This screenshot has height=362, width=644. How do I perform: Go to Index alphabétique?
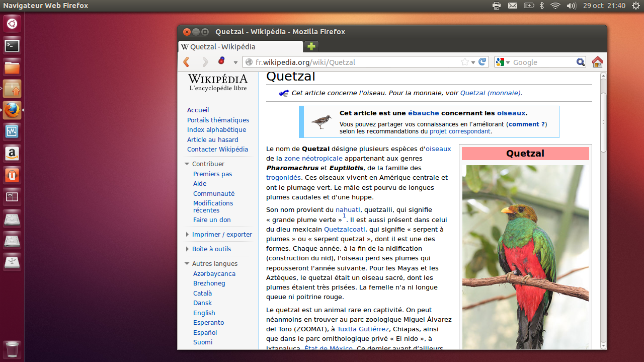(216, 129)
